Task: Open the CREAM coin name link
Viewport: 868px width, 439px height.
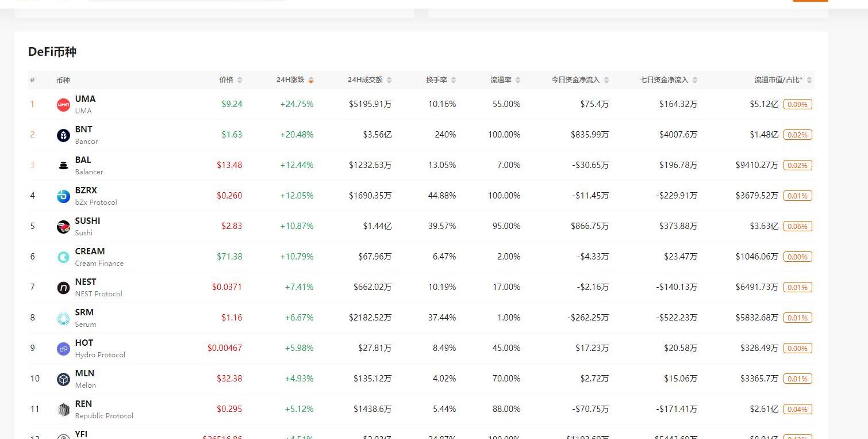Action: coord(90,251)
